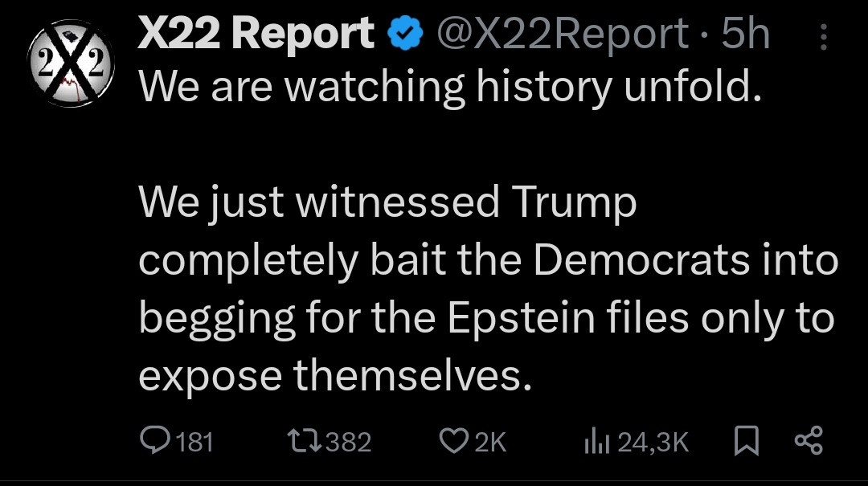Click the 24,3K views count

653,442
